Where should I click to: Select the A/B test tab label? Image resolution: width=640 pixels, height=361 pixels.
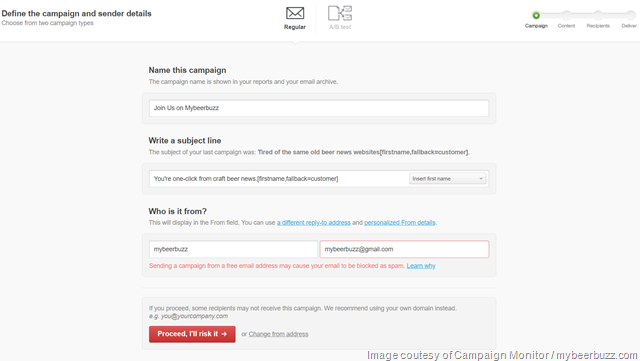[x=340, y=27]
